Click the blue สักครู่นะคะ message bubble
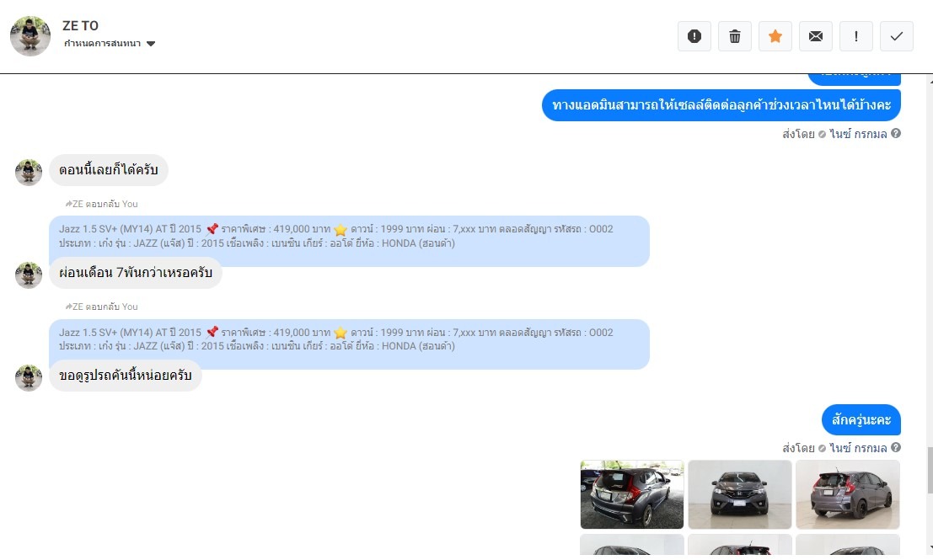Image resolution: width=933 pixels, height=560 pixels. point(861,419)
